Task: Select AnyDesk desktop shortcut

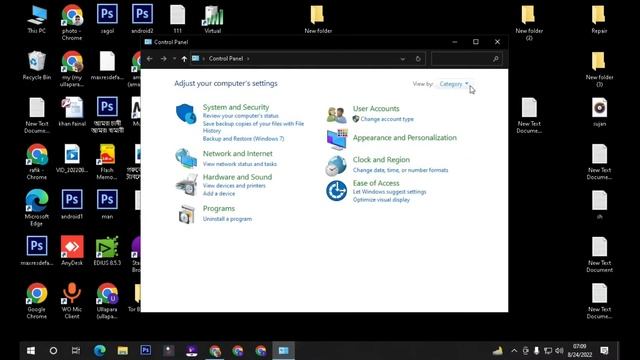Action: tap(72, 251)
